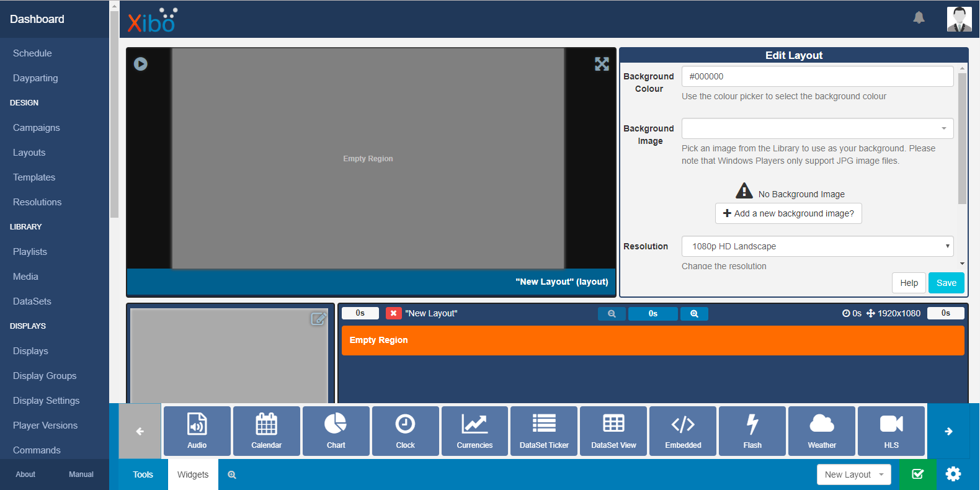The width and height of the screenshot is (980, 490).
Task: Add the Flash widget
Action: [752, 431]
